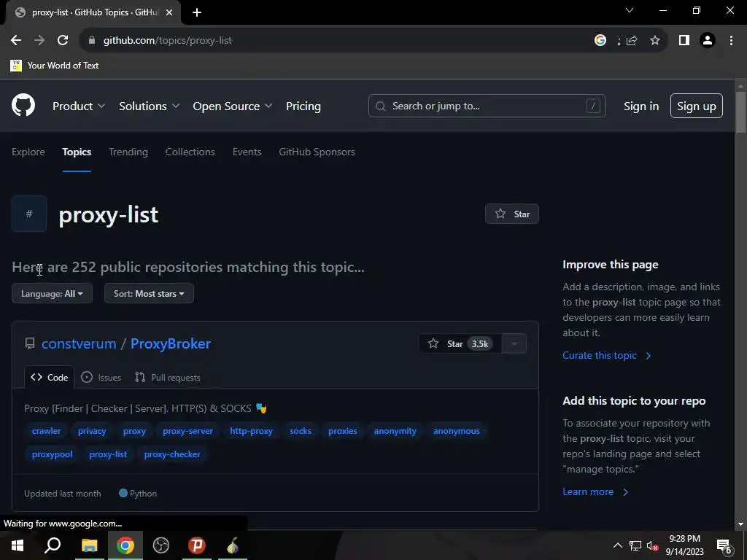Click the proxypool topic tag
This screenshot has width=747, height=560.
53,454
